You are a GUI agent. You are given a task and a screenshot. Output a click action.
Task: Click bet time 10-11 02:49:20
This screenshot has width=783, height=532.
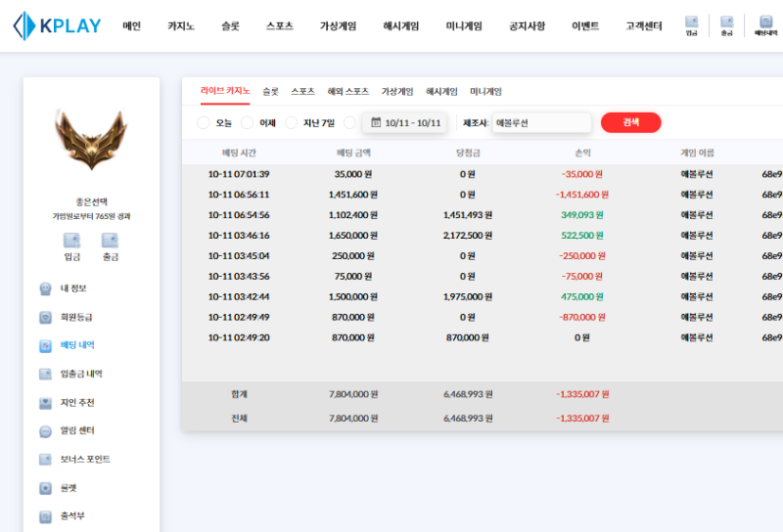tap(239, 337)
